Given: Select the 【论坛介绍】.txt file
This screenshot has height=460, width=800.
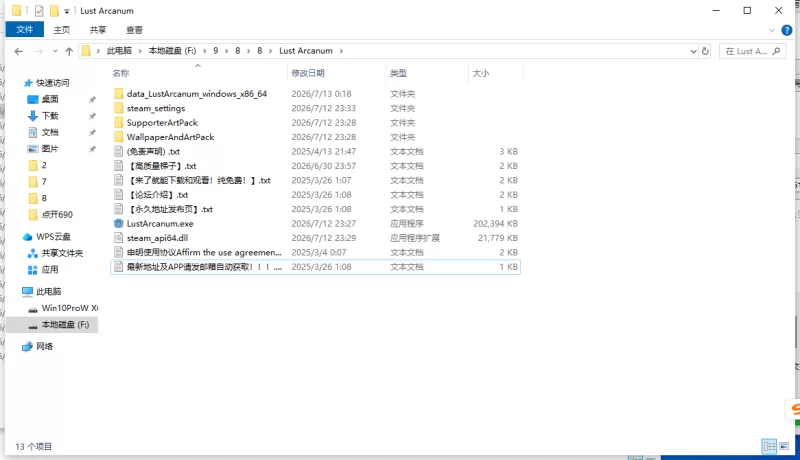Looking at the screenshot, I should (x=157, y=194).
